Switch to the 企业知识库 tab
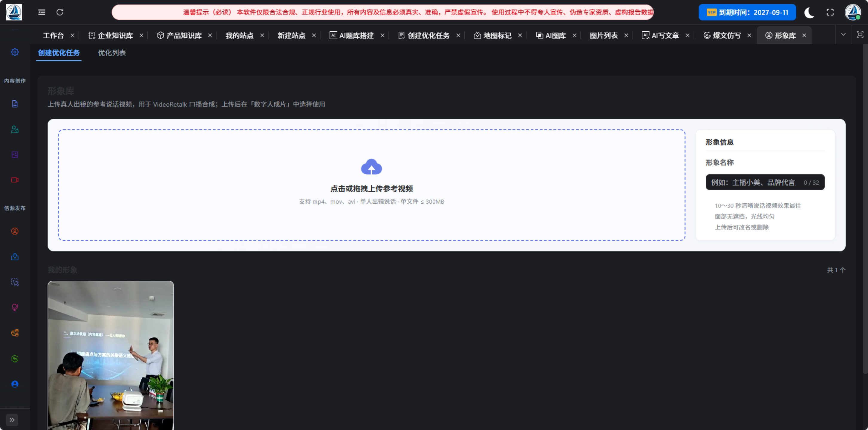Image resolution: width=868 pixels, height=430 pixels. 111,35
